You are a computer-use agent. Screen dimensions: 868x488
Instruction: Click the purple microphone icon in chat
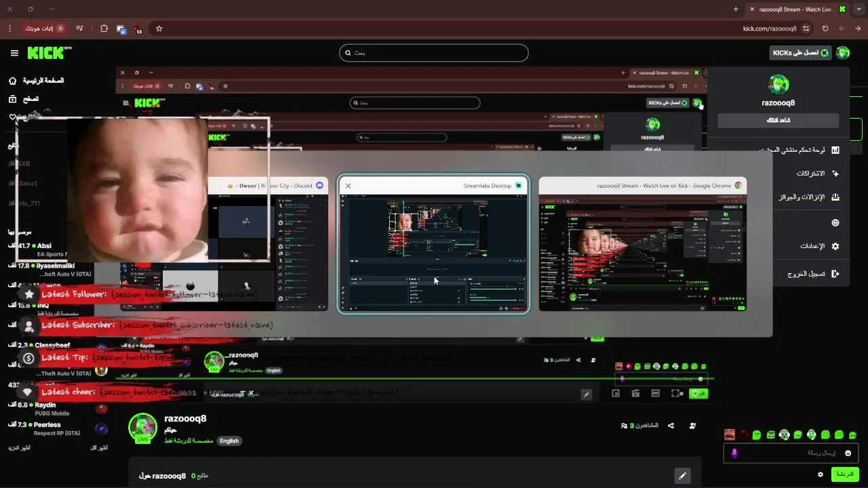[734, 453]
